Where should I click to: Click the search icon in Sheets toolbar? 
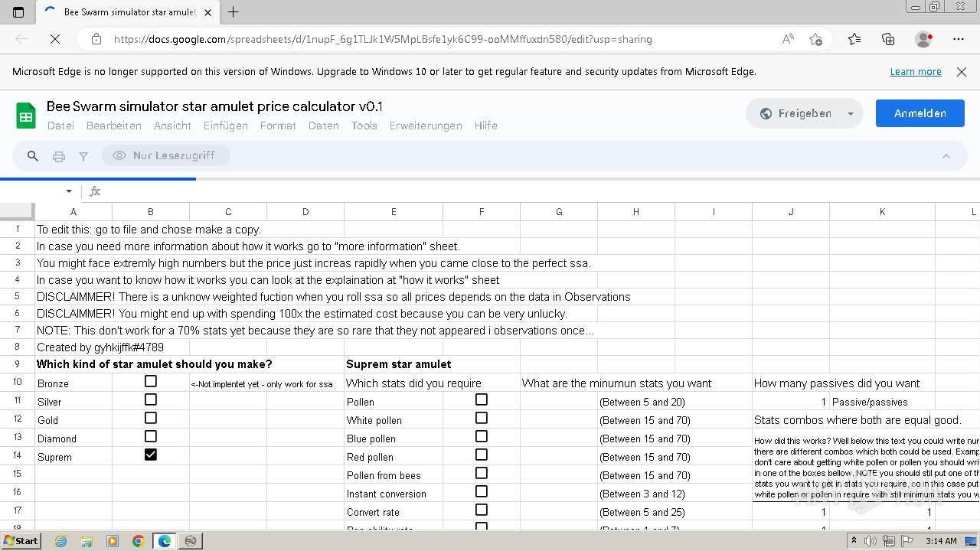33,156
